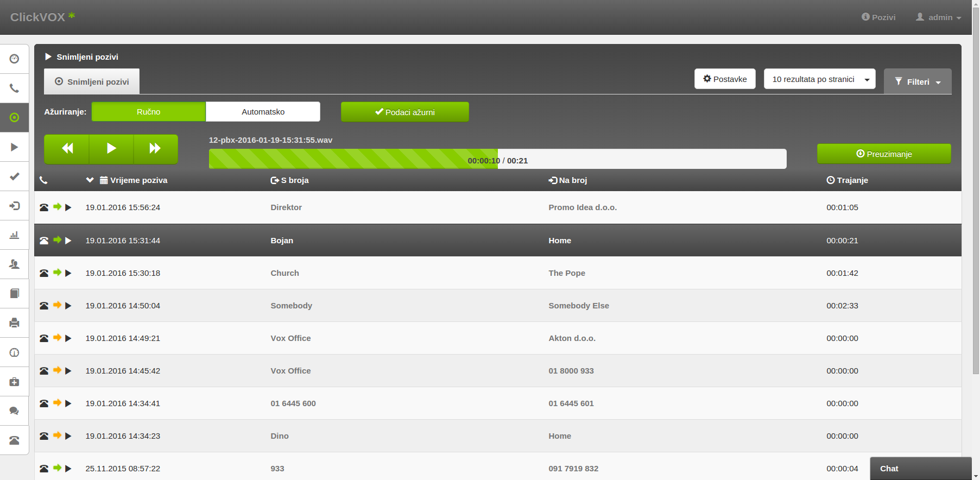Click the audio playback progress bar
The image size is (980, 480).
point(497,159)
